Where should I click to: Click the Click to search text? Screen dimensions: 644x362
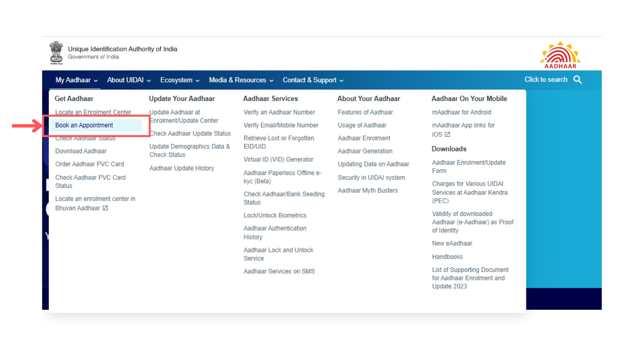pos(546,80)
